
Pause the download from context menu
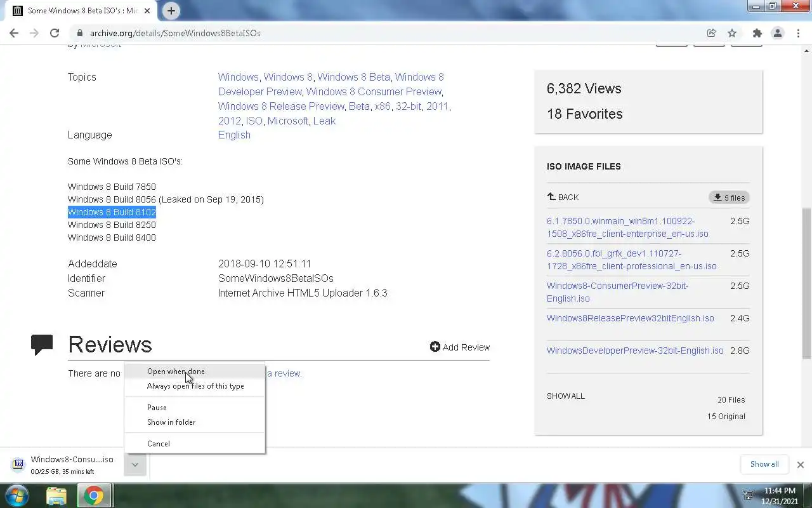pos(195,408)
